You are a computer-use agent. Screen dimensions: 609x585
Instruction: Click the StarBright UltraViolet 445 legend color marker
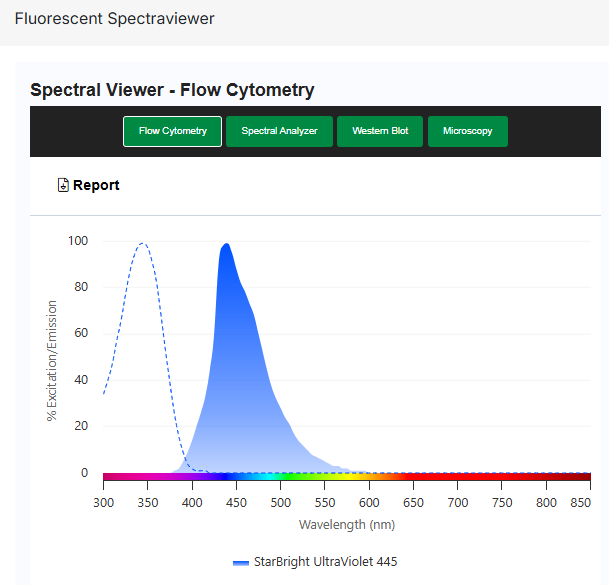coord(241,562)
